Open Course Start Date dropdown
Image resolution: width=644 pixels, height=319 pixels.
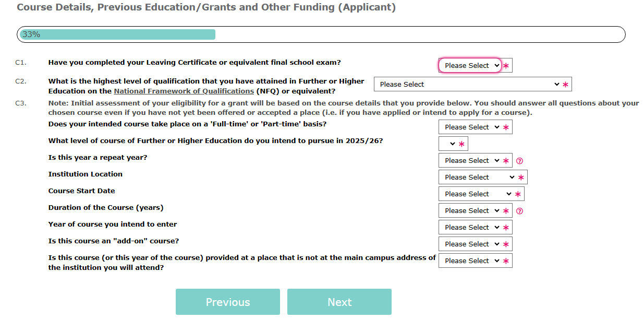476,194
